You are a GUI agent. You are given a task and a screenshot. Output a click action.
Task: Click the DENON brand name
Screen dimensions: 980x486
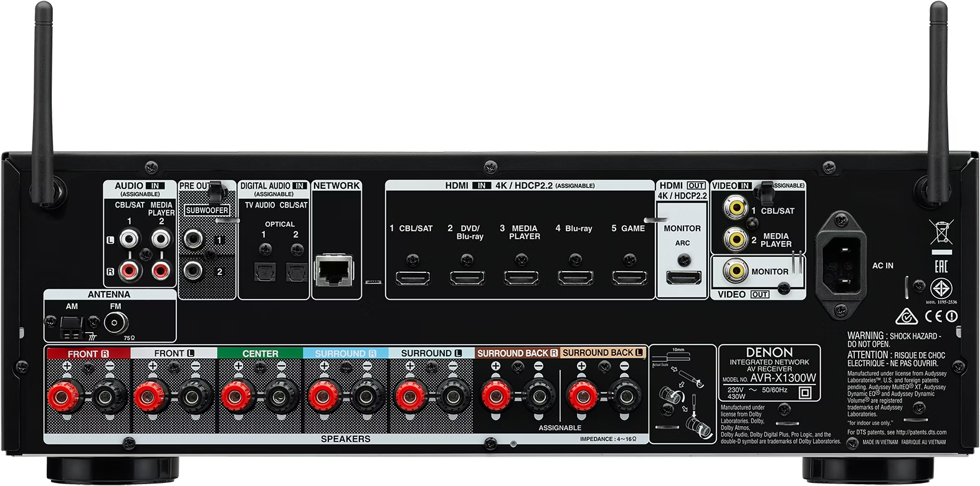coord(769,352)
